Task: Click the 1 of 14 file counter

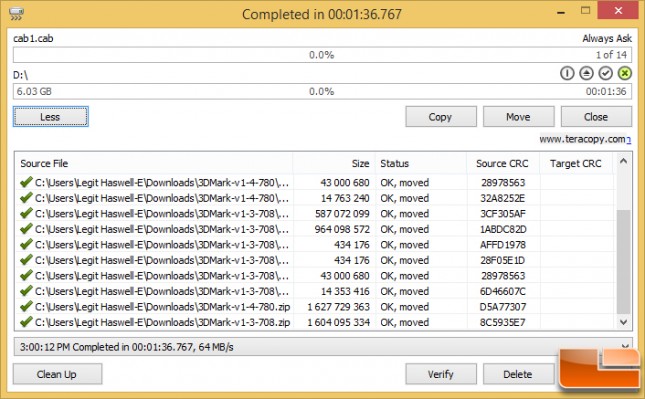Action: point(612,55)
